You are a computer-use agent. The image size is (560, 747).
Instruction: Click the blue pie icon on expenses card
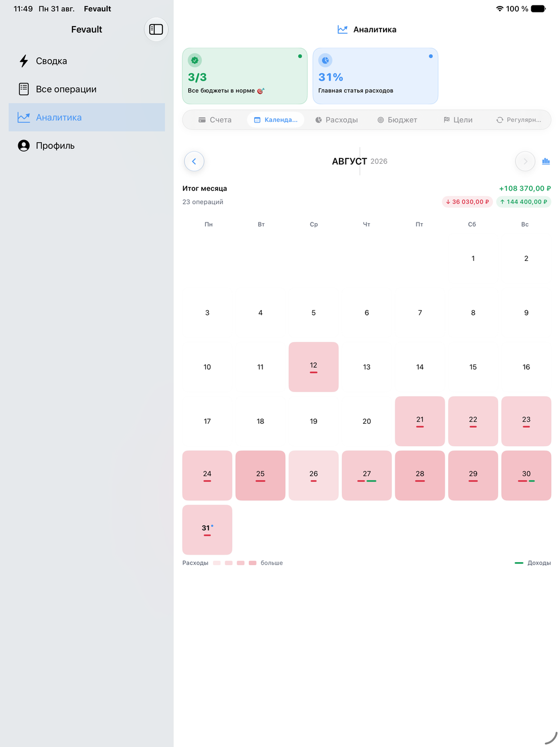tap(325, 60)
